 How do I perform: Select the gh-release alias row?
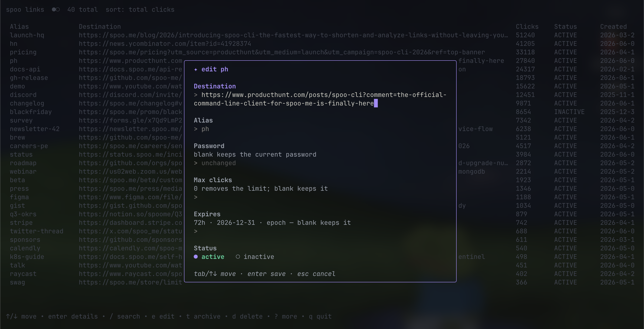click(x=29, y=78)
